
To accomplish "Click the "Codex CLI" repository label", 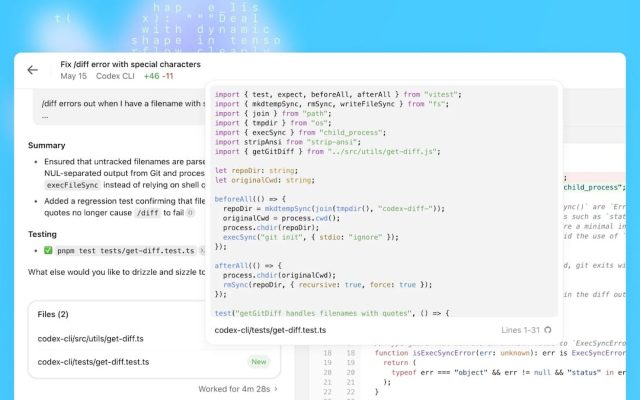I will click(x=115, y=76).
